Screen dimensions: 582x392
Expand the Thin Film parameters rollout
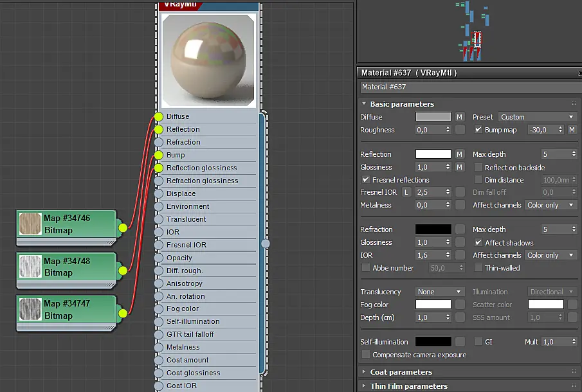(364, 386)
